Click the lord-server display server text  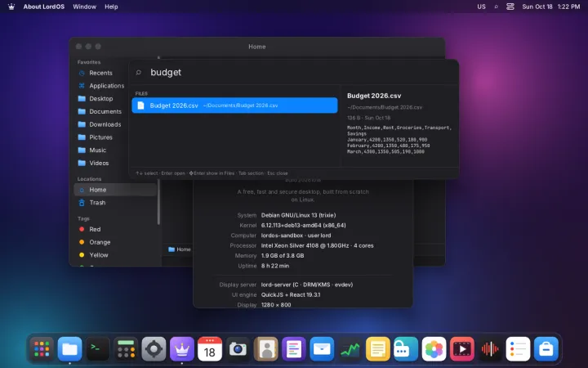click(x=307, y=285)
